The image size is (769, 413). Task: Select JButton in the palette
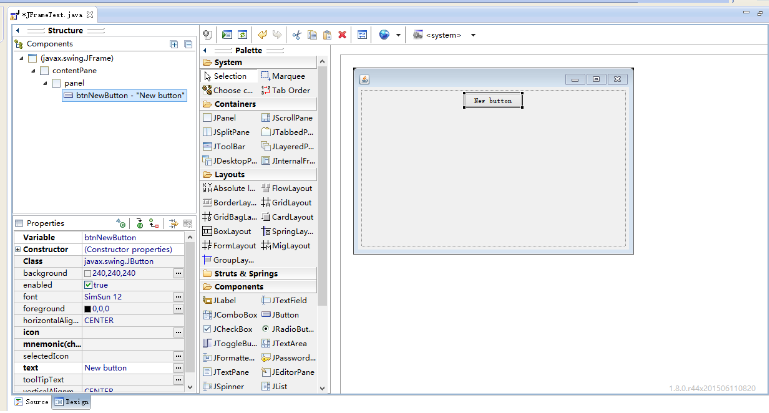click(x=287, y=314)
